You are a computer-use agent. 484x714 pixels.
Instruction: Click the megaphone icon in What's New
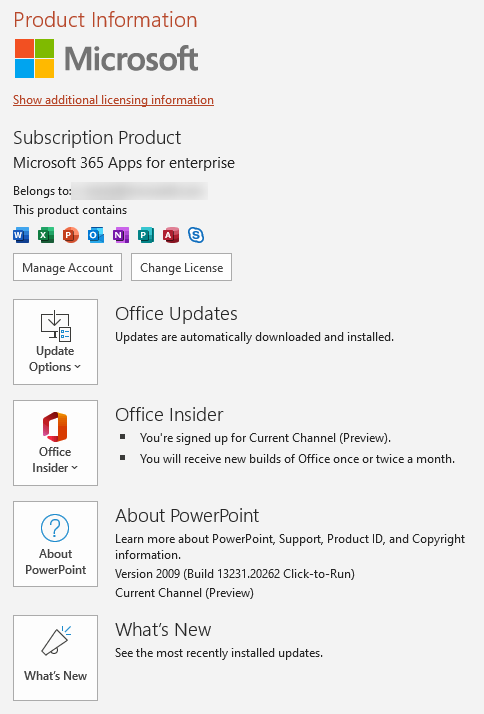pos(56,641)
